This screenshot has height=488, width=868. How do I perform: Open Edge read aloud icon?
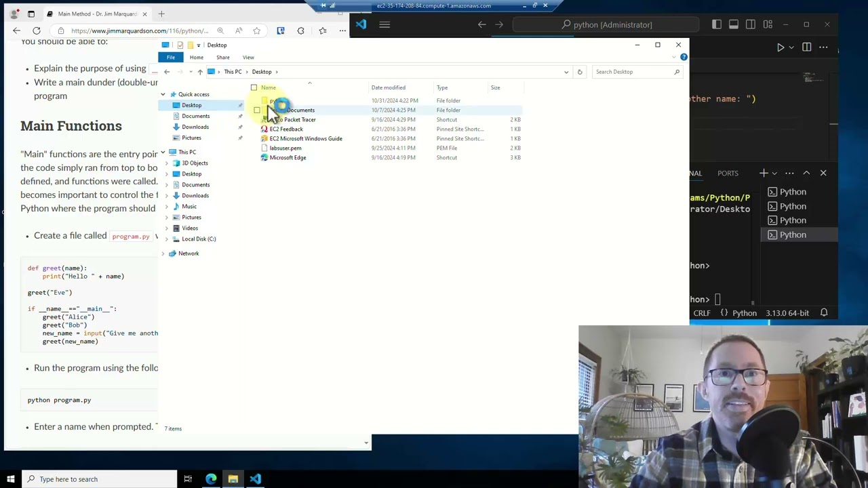click(x=239, y=30)
